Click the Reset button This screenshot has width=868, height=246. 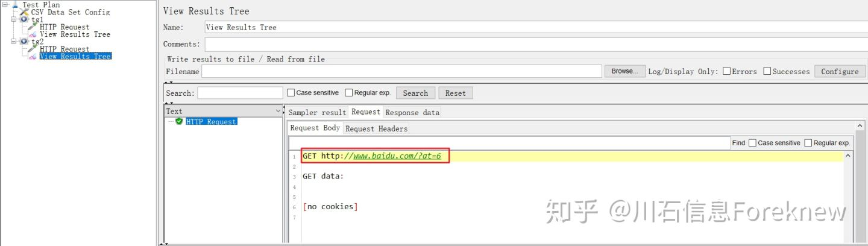tap(456, 93)
